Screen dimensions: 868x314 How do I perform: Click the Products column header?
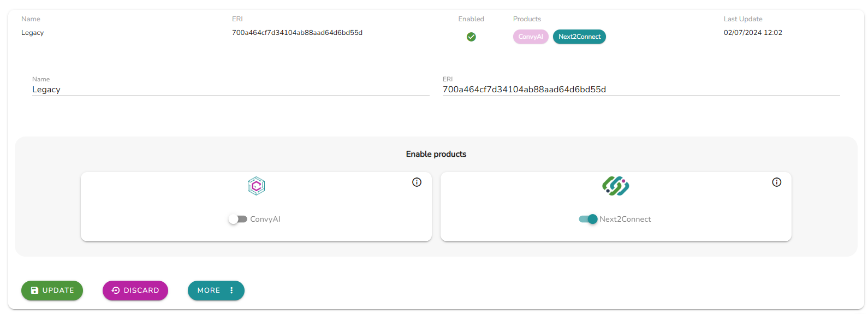click(527, 19)
